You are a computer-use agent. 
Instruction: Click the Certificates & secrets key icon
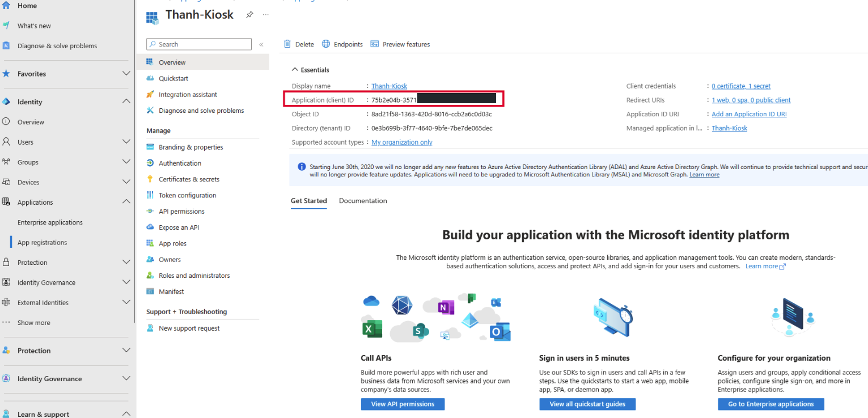pyautogui.click(x=150, y=179)
